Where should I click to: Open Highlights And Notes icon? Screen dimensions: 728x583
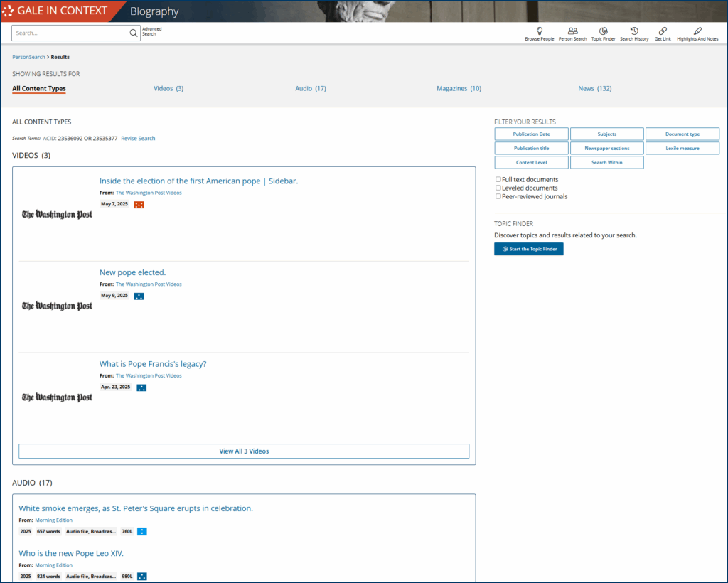click(x=697, y=31)
